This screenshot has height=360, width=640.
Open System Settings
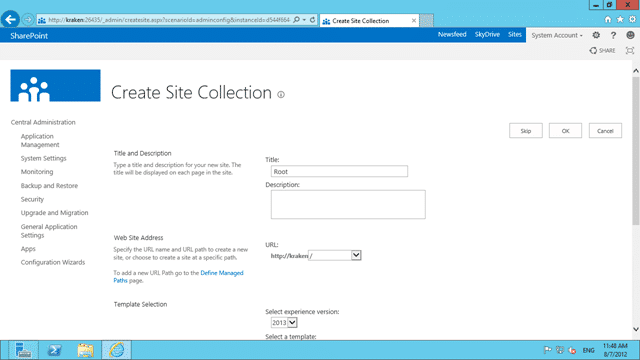(x=43, y=158)
